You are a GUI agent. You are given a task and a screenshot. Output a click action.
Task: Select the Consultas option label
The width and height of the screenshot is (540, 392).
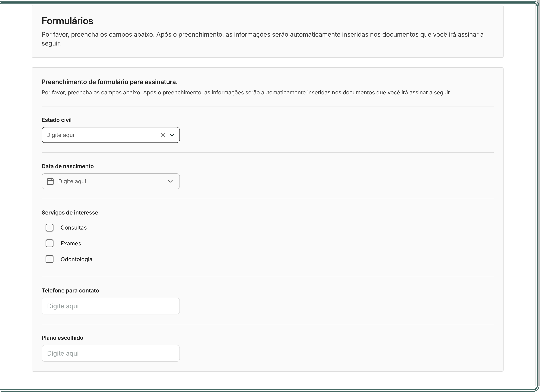[x=73, y=228]
